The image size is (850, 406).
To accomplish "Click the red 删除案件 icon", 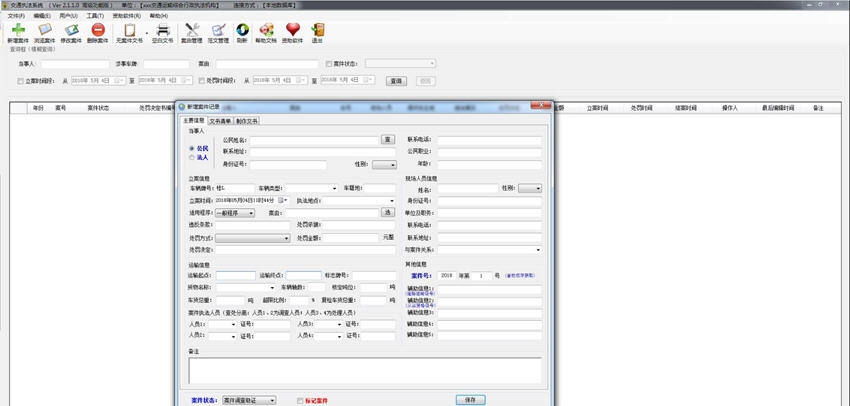I will point(97,32).
